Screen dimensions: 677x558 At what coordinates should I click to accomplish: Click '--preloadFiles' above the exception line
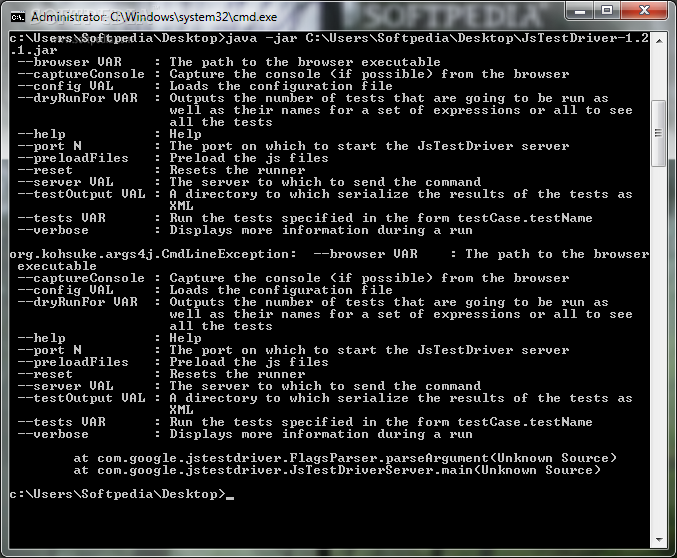(73, 158)
